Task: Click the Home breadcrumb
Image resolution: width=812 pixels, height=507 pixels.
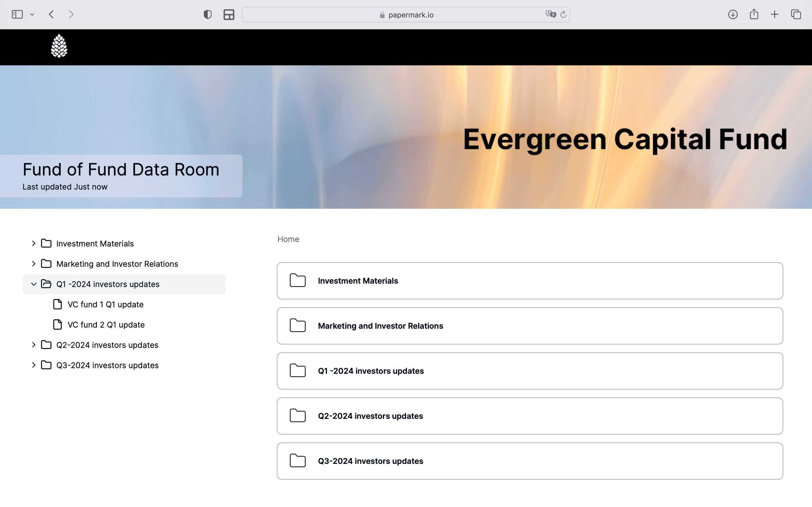Action: click(x=288, y=239)
